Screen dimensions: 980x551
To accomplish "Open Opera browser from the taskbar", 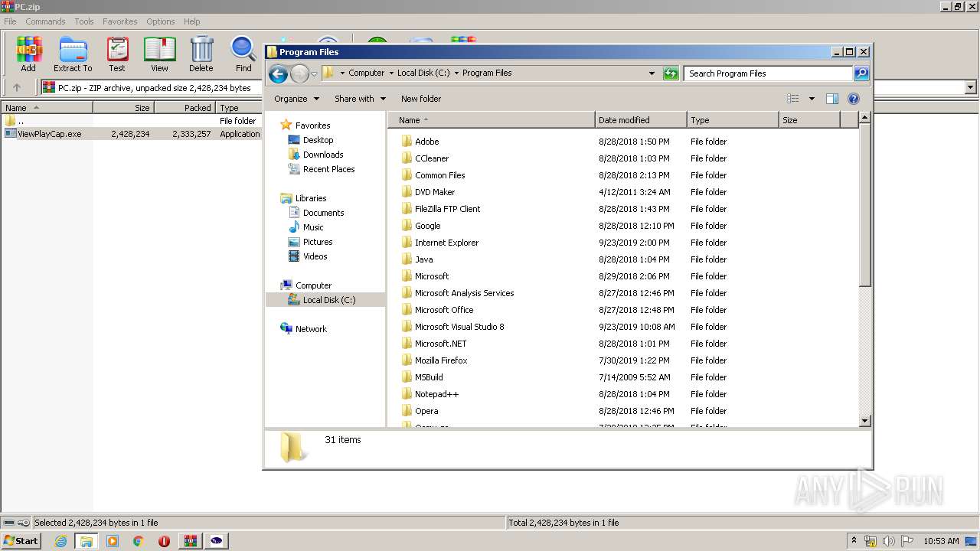I will coord(164,541).
